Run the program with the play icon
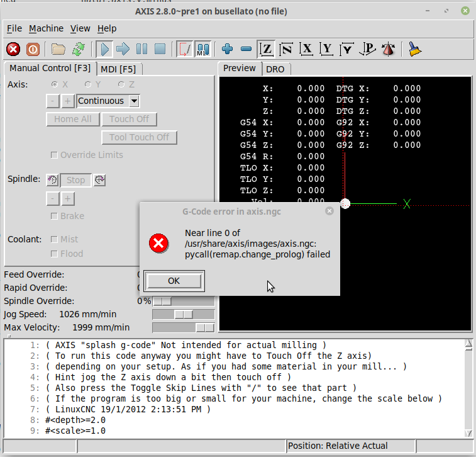This screenshot has height=457, width=476. pyautogui.click(x=105, y=49)
